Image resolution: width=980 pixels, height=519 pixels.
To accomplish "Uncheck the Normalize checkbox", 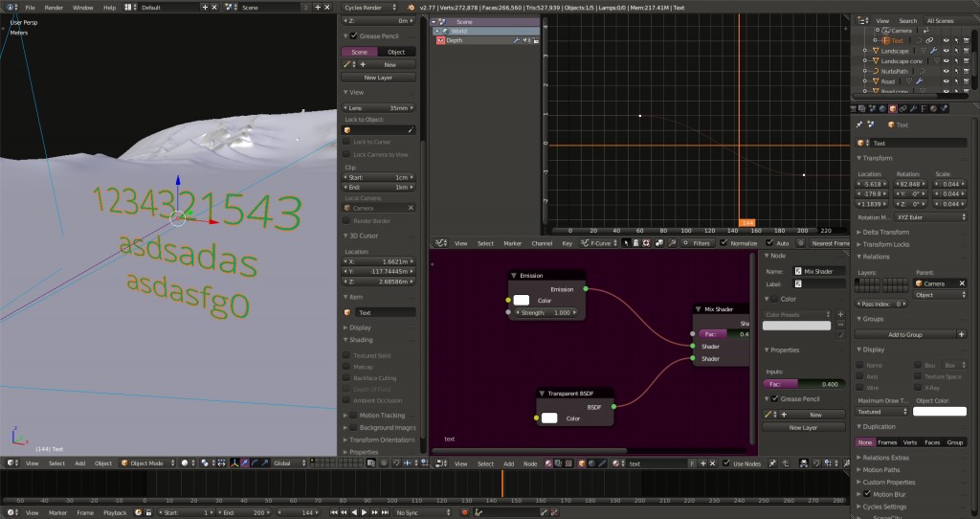I will [x=724, y=243].
